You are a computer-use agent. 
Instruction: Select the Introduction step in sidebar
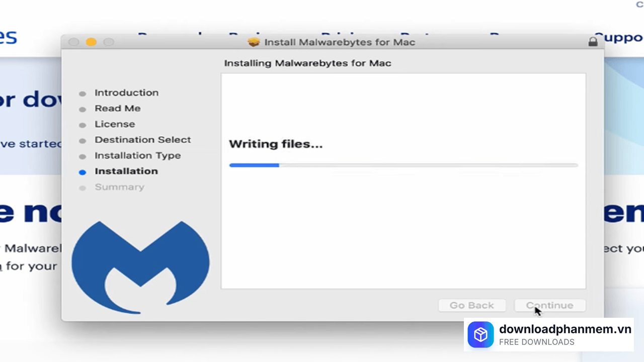coord(126,93)
